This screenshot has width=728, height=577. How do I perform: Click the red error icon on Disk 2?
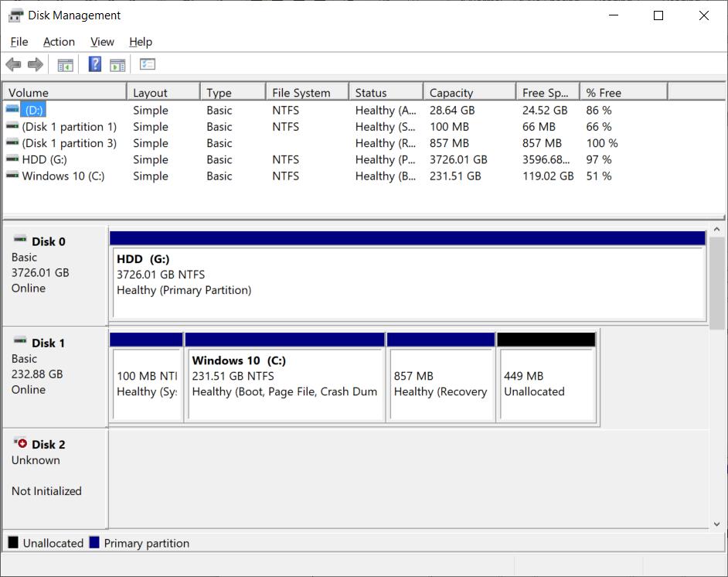point(21,443)
